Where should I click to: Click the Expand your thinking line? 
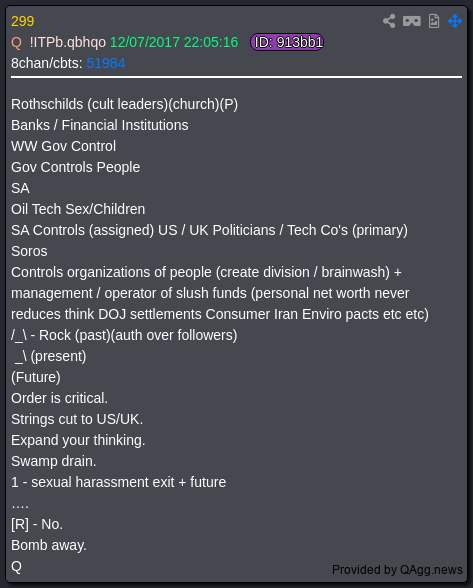[x=78, y=440]
